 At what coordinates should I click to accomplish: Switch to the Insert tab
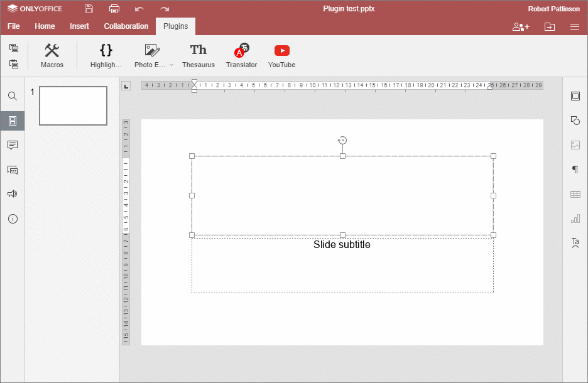[79, 26]
